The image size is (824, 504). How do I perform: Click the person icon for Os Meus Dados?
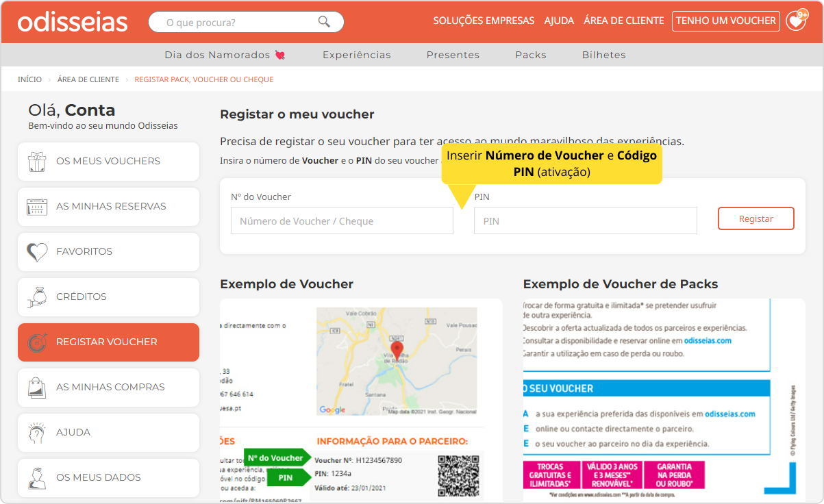[36, 477]
